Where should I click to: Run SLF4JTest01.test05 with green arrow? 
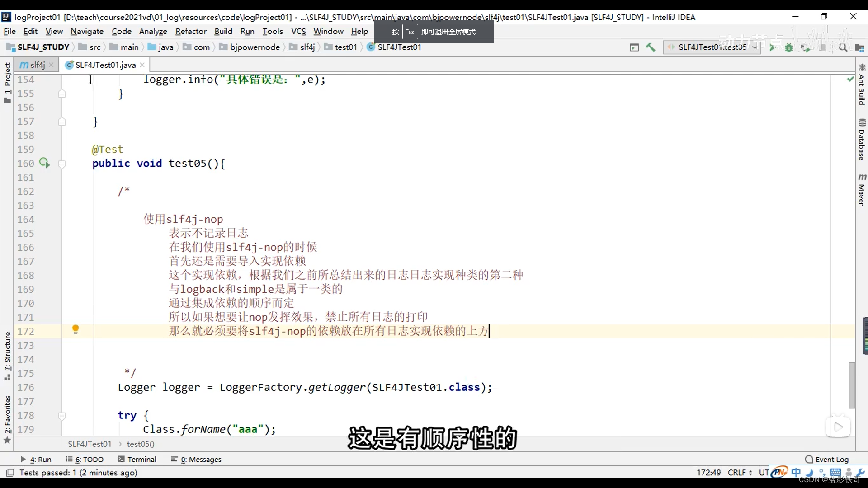[x=773, y=47]
